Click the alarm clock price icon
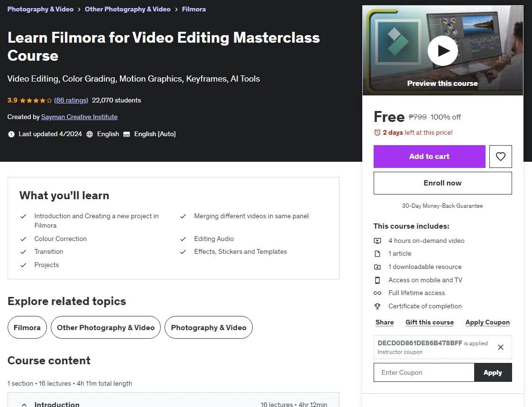The width and height of the screenshot is (532, 407). [377, 132]
